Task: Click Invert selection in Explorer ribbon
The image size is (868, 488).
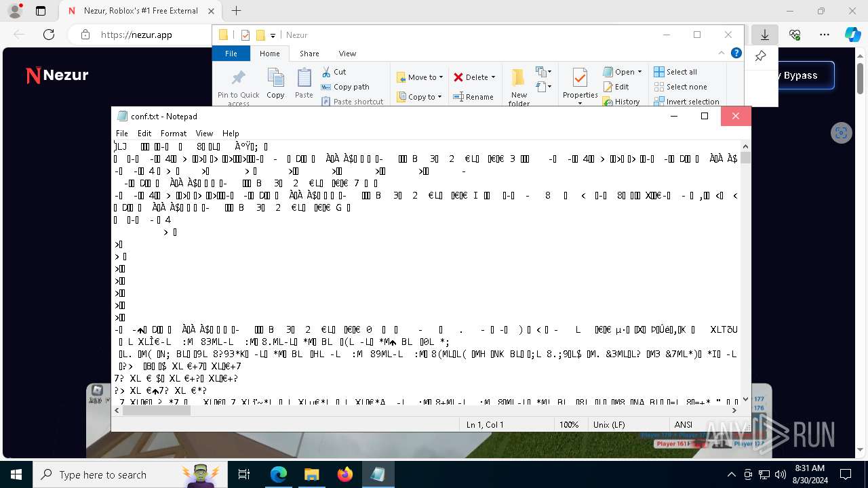Action: [686, 102]
